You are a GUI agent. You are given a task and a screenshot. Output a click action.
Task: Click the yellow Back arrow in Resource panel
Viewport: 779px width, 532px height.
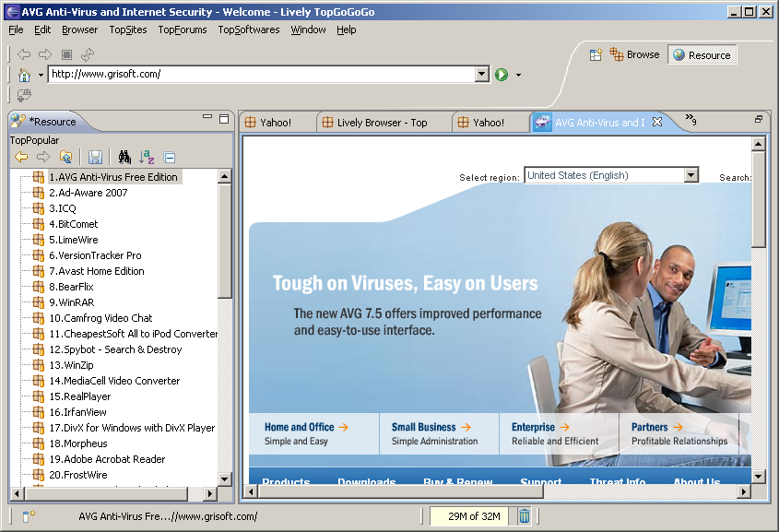(x=21, y=157)
